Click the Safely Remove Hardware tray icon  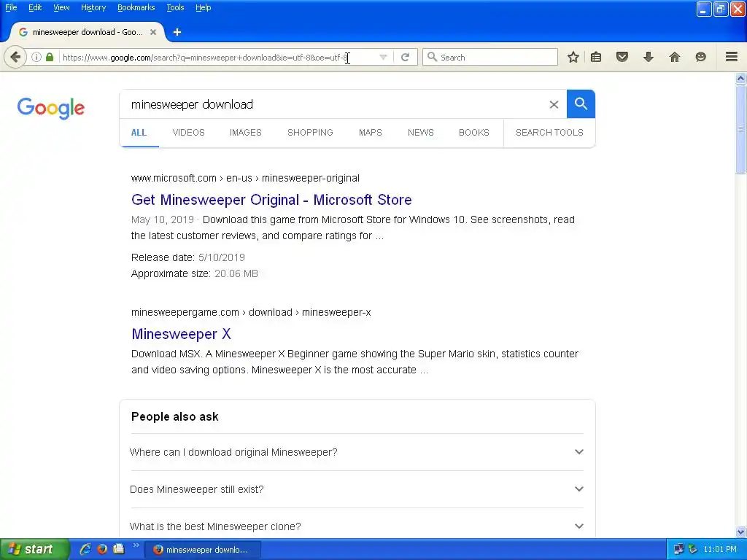point(693,549)
